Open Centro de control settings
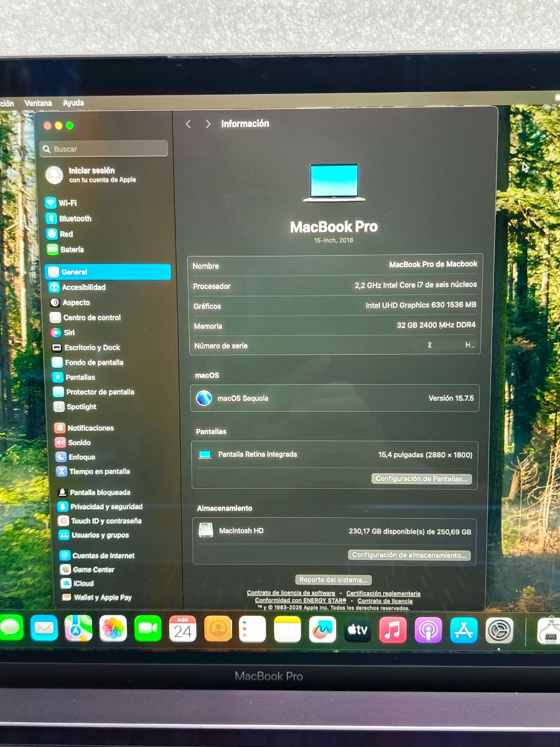 point(85,317)
